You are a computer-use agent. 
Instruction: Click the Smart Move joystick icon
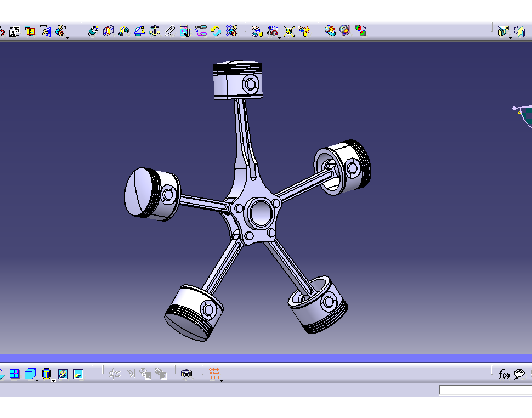click(x=272, y=31)
